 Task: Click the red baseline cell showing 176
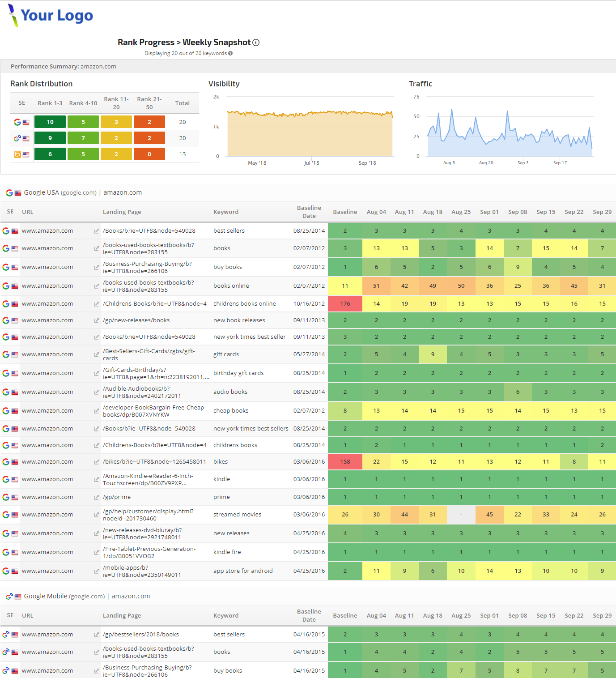point(345,304)
